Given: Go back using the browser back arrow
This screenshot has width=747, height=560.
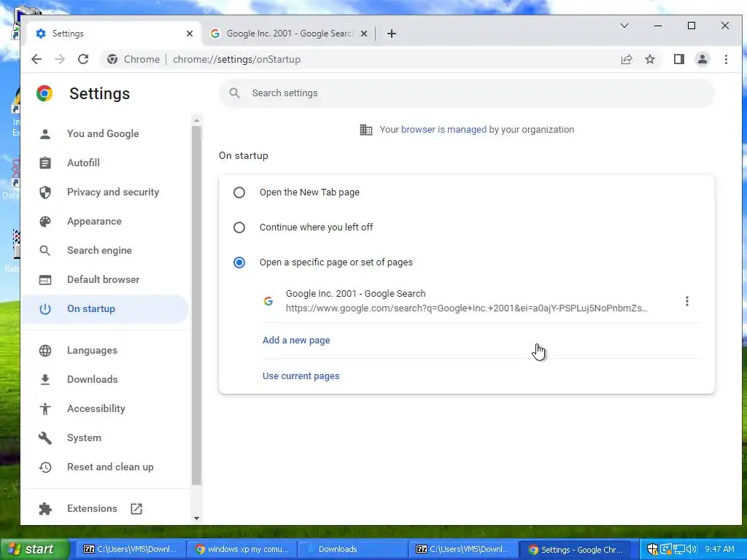Looking at the screenshot, I should click(x=36, y=60).
